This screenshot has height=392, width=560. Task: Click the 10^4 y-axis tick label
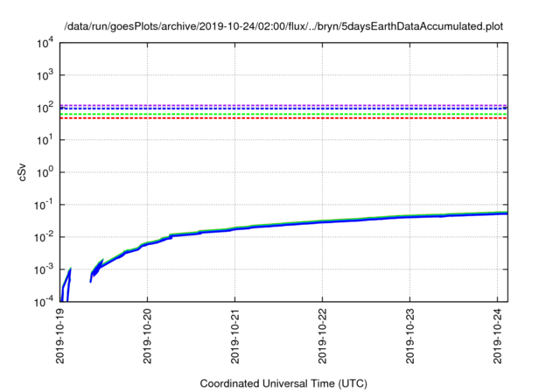pos(45,43)
